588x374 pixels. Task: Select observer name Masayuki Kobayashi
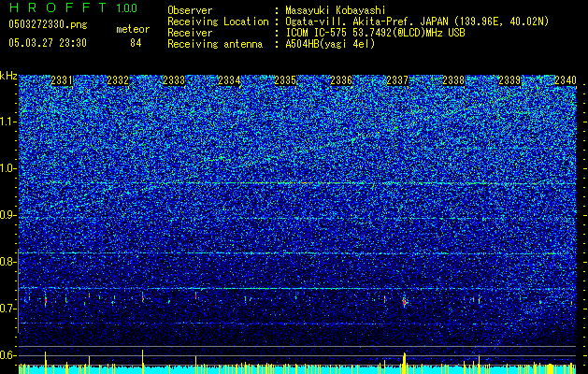[335, 10]
